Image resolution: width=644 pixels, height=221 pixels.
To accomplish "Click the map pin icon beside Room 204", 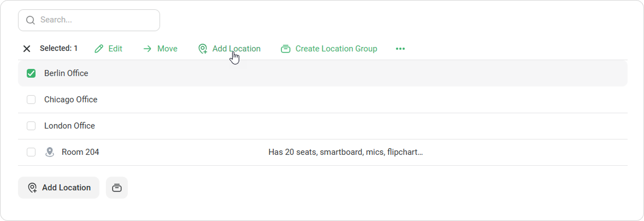I will tap(50, 152).
